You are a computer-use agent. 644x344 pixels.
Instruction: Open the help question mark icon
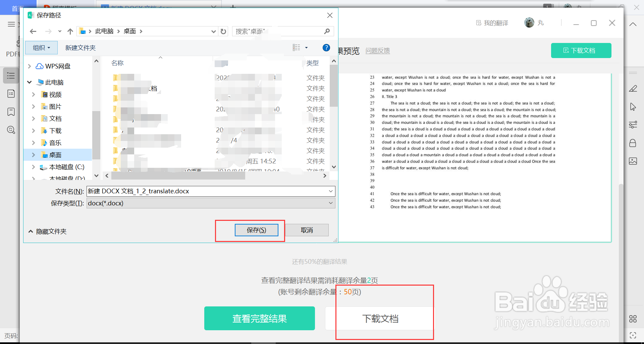[x=326, y=48]
